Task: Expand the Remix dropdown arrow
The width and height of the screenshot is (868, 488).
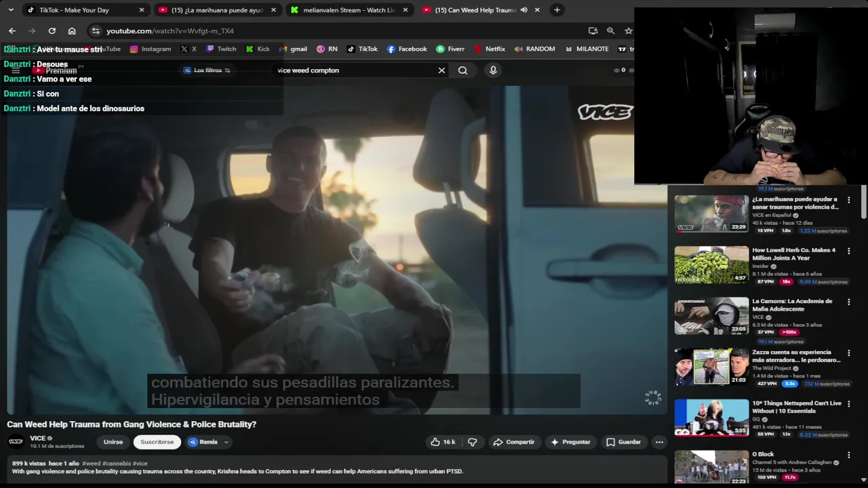Action: coord(226,442)
